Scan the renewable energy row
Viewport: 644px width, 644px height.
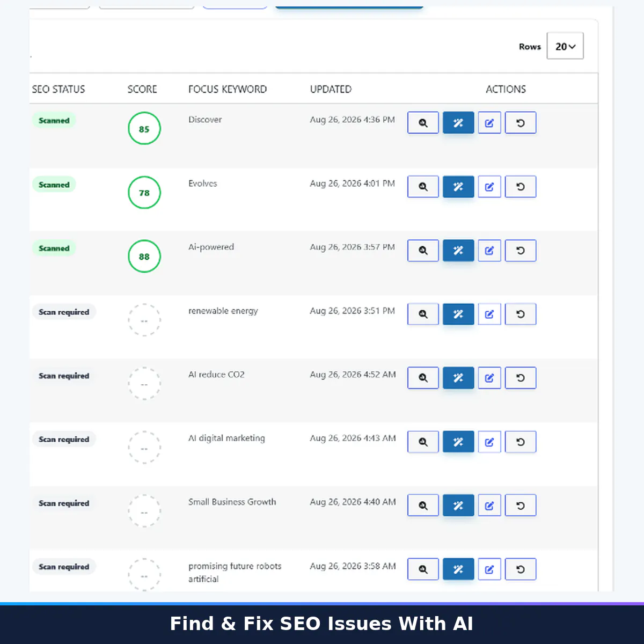pos(423,314)
